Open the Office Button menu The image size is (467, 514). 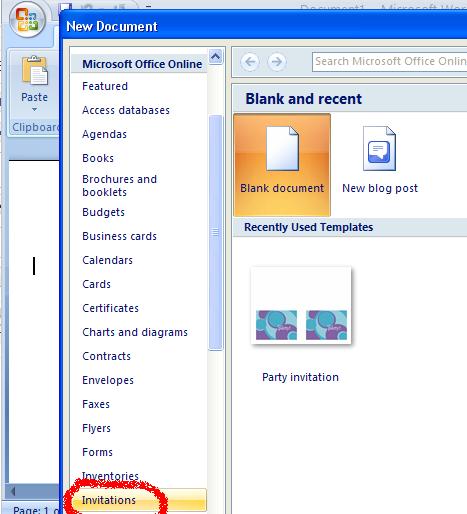(27, 19)
